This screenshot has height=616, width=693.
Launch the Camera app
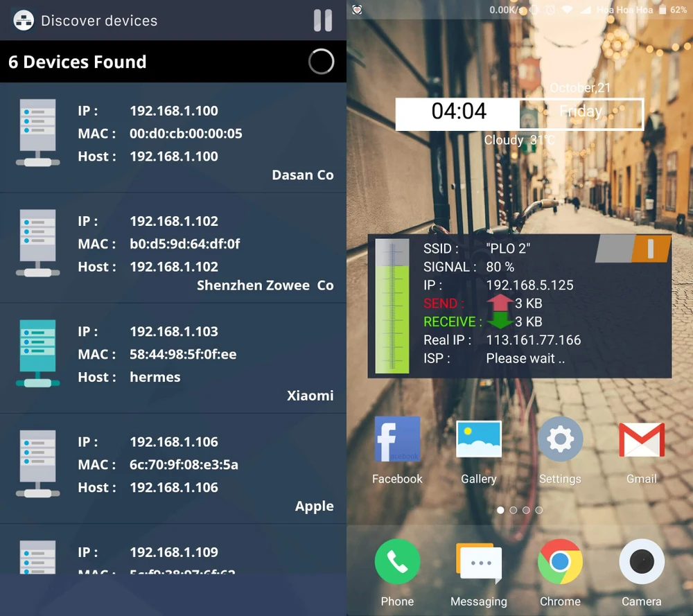pyautogui.click(x=641, y=562)
